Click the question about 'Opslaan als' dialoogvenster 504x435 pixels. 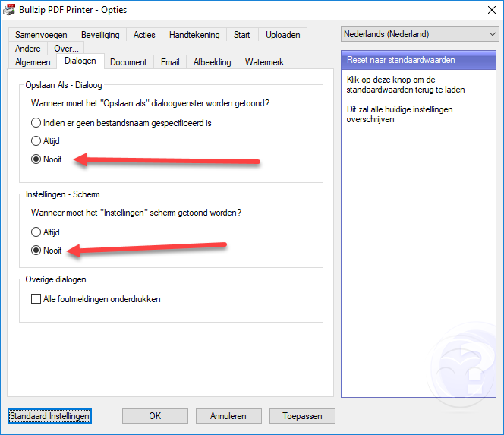click(150, 103)
